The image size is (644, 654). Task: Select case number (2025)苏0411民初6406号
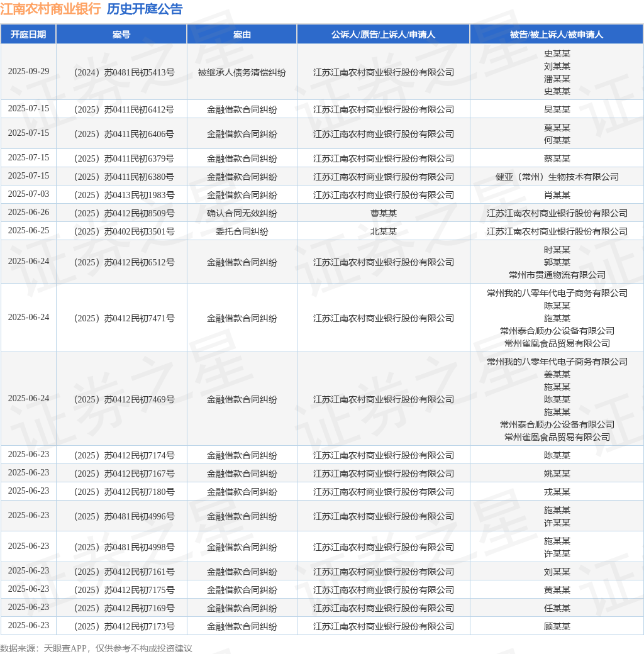pos(125,135)
